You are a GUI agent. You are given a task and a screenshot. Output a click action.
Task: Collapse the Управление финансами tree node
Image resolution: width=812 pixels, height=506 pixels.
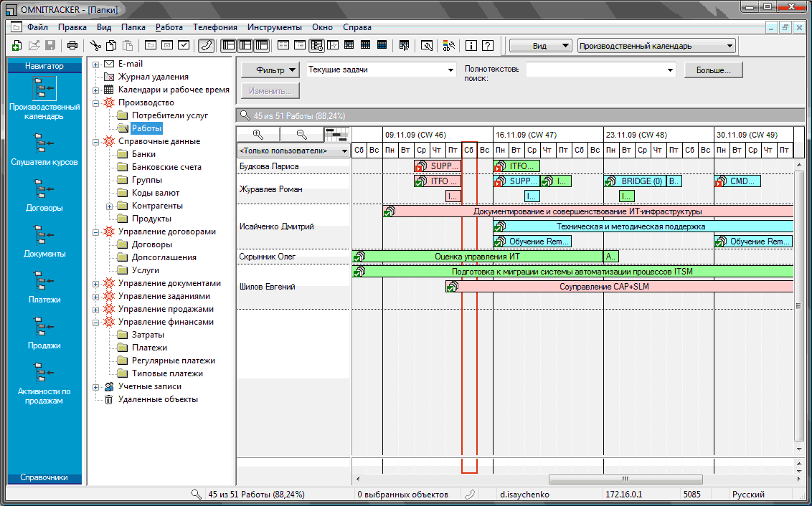click(x=96, y=323)
